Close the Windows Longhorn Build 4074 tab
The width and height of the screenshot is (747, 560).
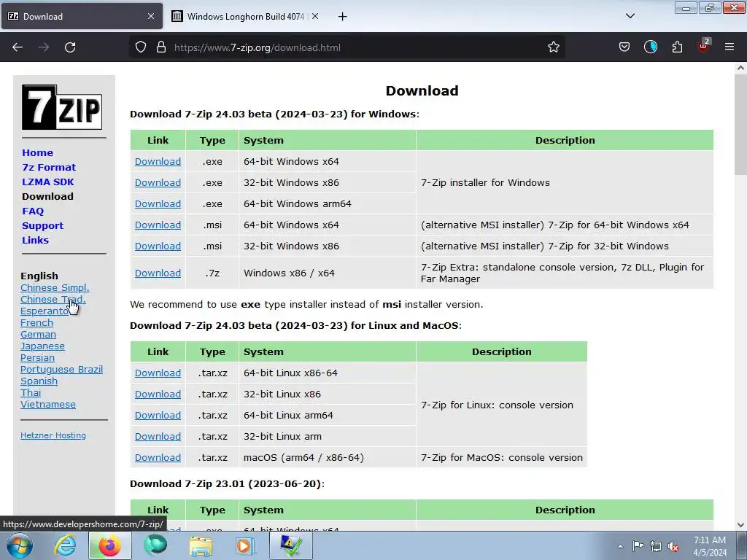(315, 17)
